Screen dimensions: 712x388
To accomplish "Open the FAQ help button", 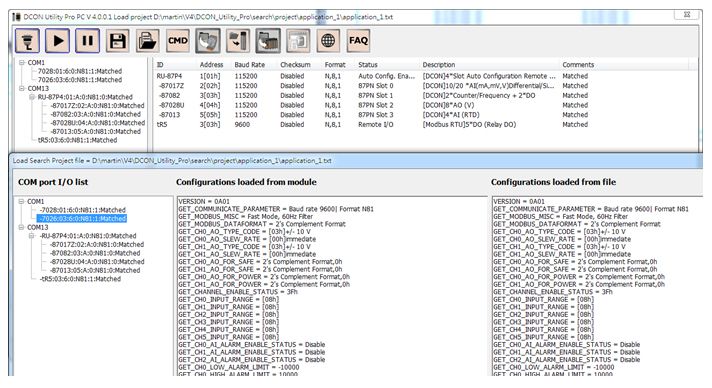I will coord(358,41).
